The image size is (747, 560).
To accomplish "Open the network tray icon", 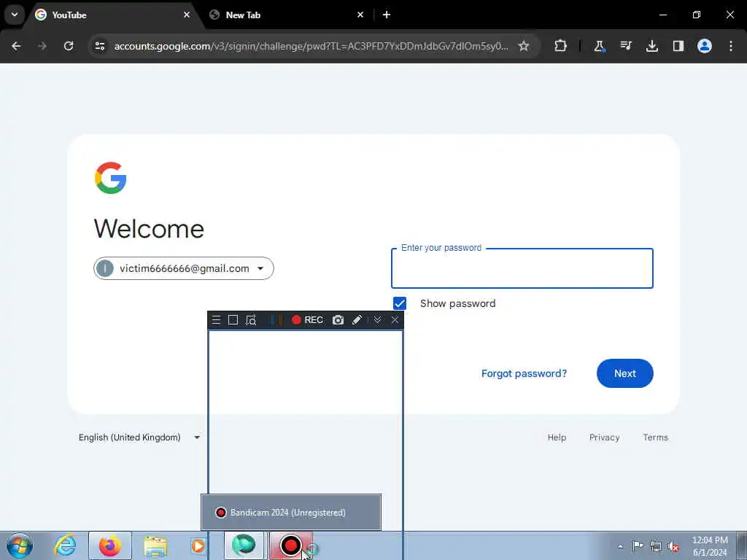I will click(656, 546).
